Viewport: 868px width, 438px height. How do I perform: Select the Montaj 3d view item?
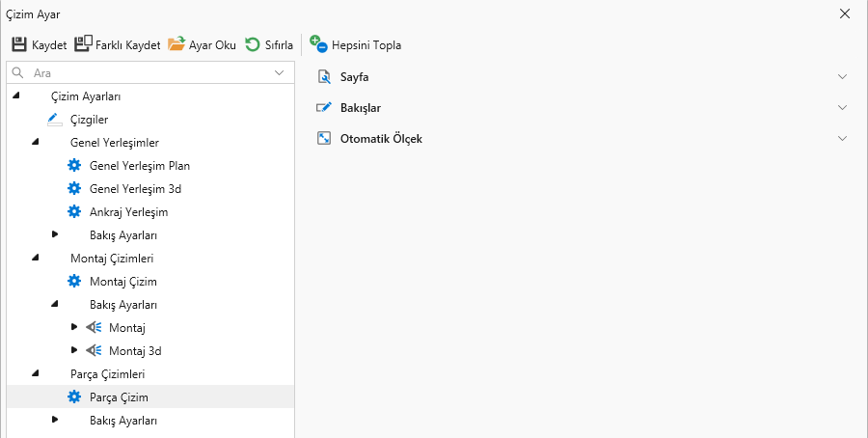point(94,351)
